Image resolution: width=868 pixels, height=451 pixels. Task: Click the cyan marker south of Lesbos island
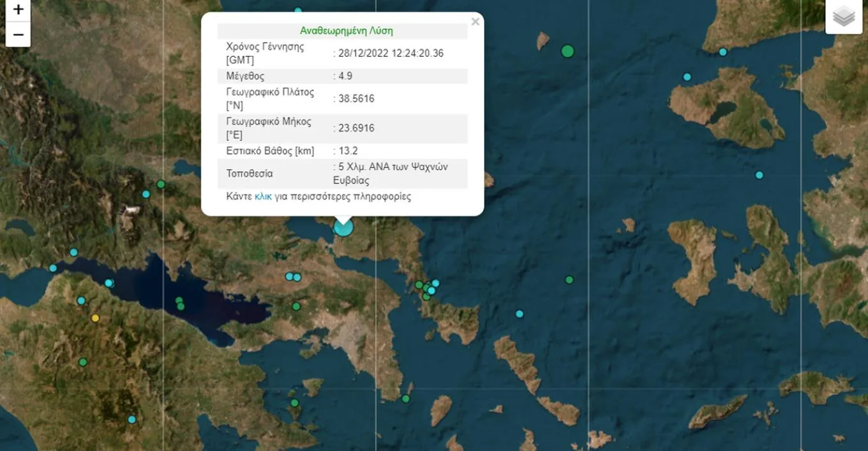pos(759,175)
